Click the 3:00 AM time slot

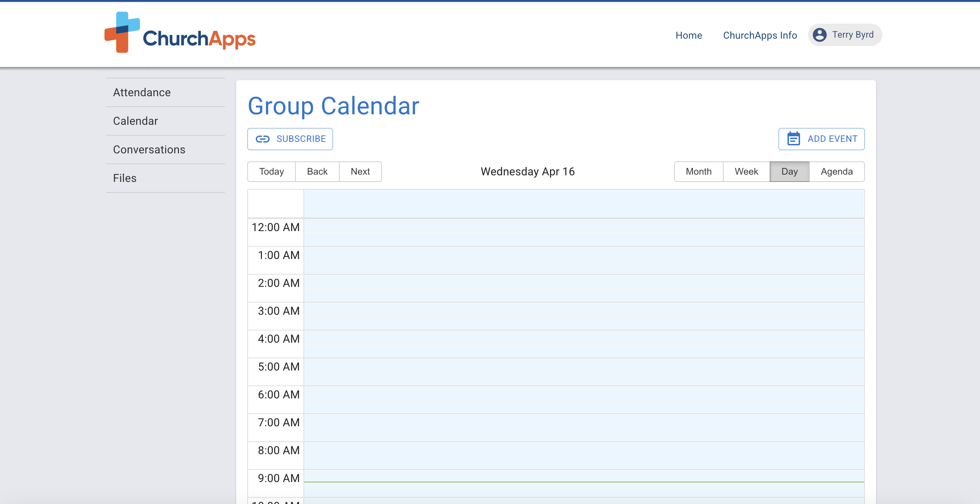583,316
